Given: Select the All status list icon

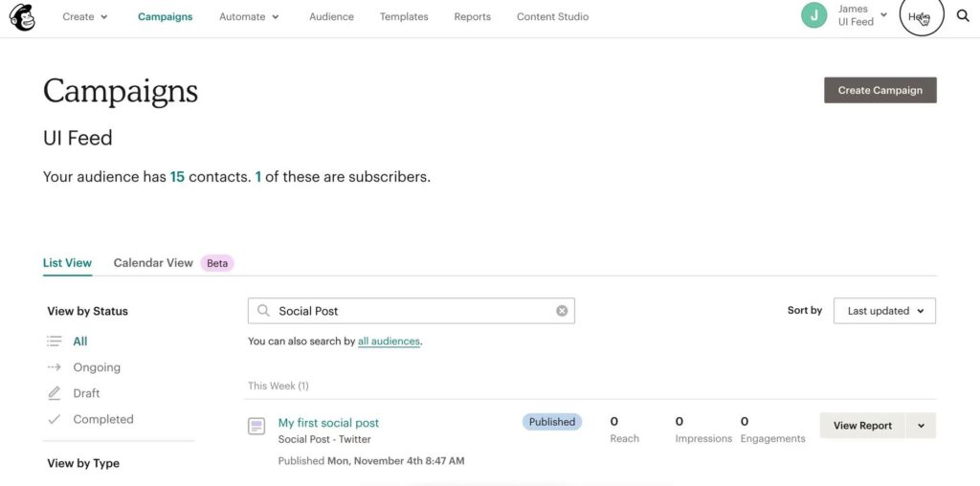Looking at the screenshot, I should [55, 342].
